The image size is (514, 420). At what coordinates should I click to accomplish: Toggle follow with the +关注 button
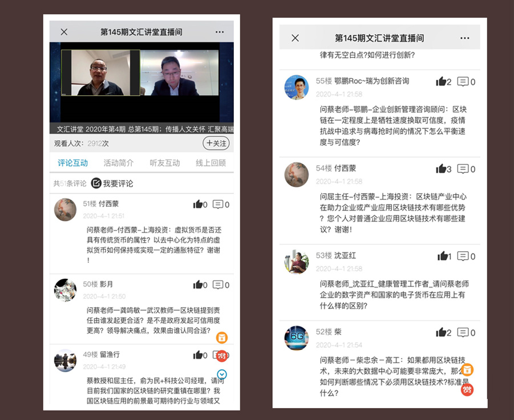[x=215, y=144]
